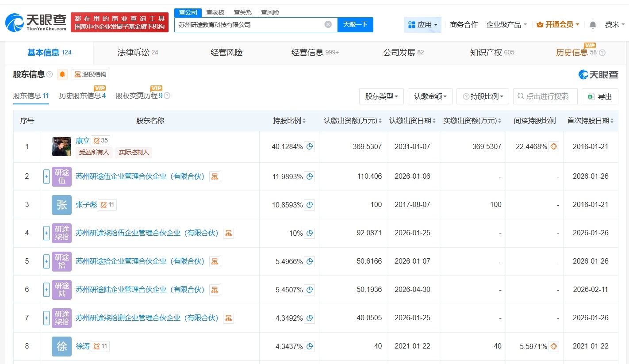Open the 开通会员 dropdown

pos(558,25)
